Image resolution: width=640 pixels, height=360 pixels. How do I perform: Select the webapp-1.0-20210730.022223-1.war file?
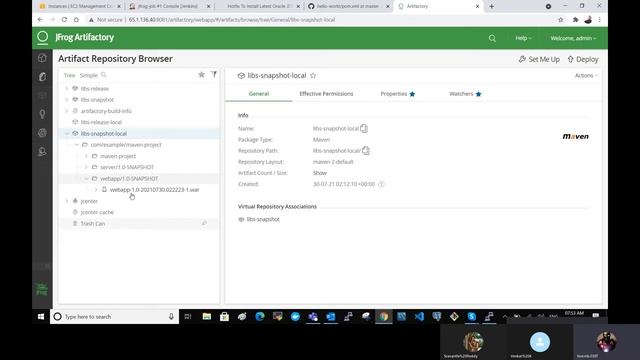tap(154, 190)
